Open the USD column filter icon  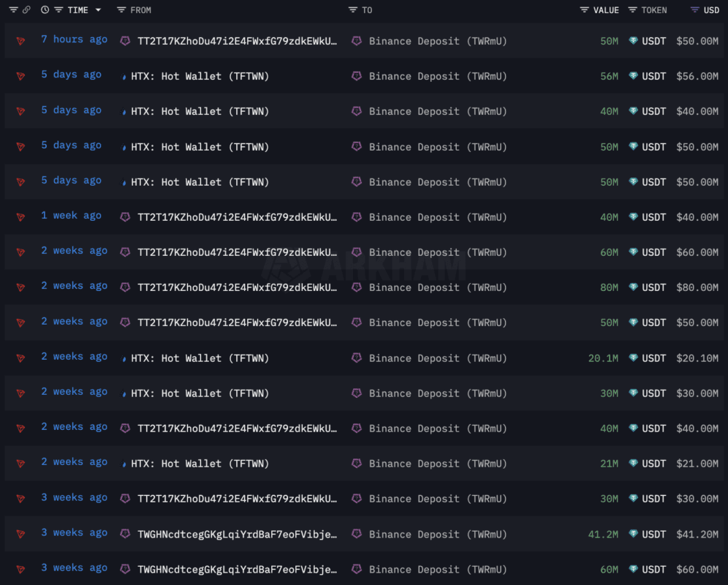coord(694,10)
